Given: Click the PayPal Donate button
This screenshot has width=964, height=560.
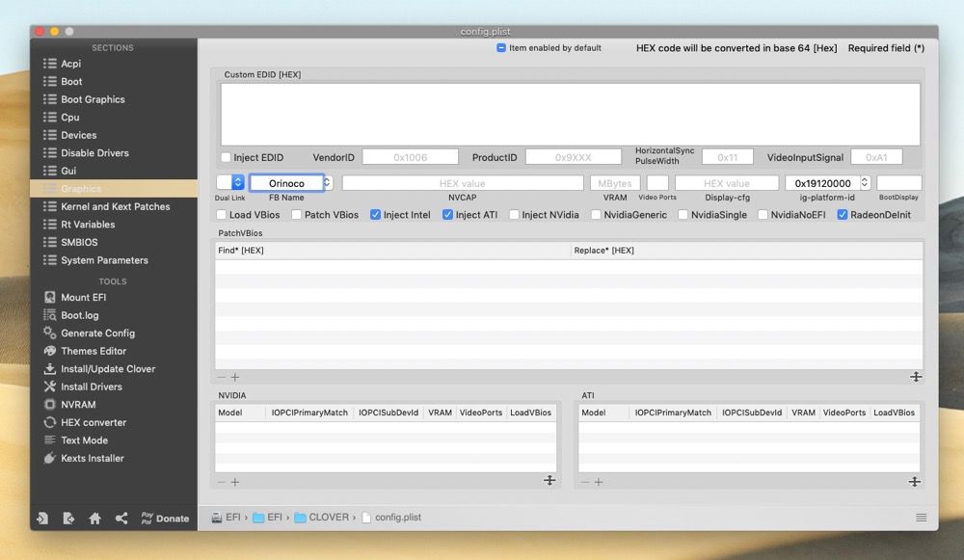Looking at the screenshot, I should [165, 519].
